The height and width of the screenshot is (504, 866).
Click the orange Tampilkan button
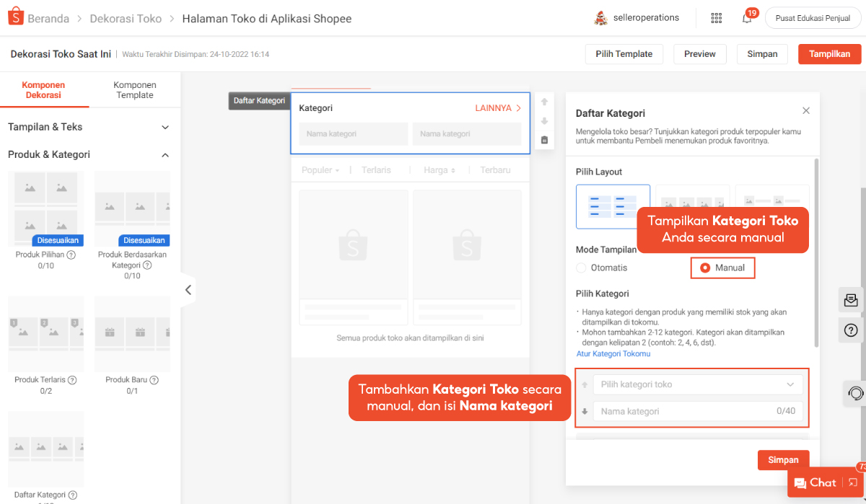tap(829, 54)
